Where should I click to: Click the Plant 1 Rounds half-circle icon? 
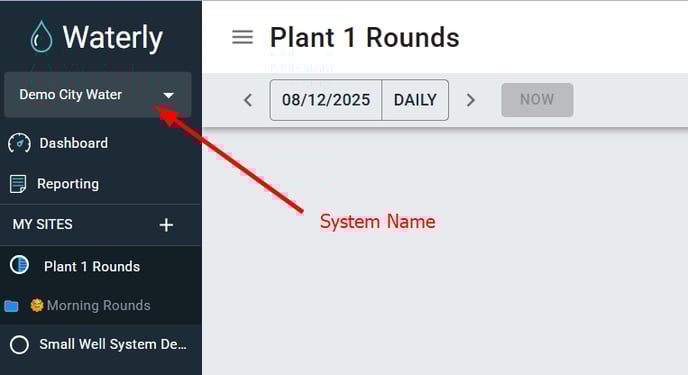[x=19, y=265]
